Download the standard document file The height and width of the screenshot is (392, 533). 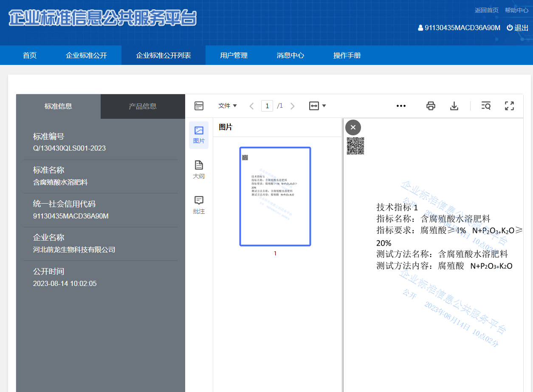(x=454, y=106)
